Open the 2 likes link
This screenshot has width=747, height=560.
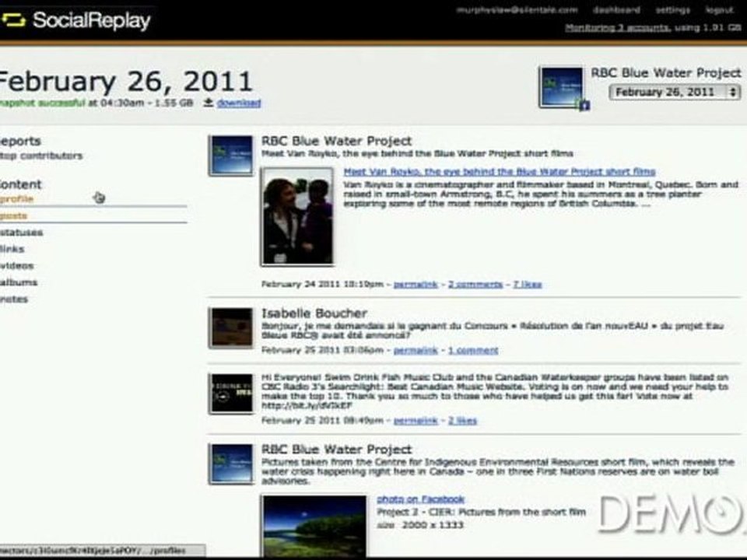tap(462, 421)
